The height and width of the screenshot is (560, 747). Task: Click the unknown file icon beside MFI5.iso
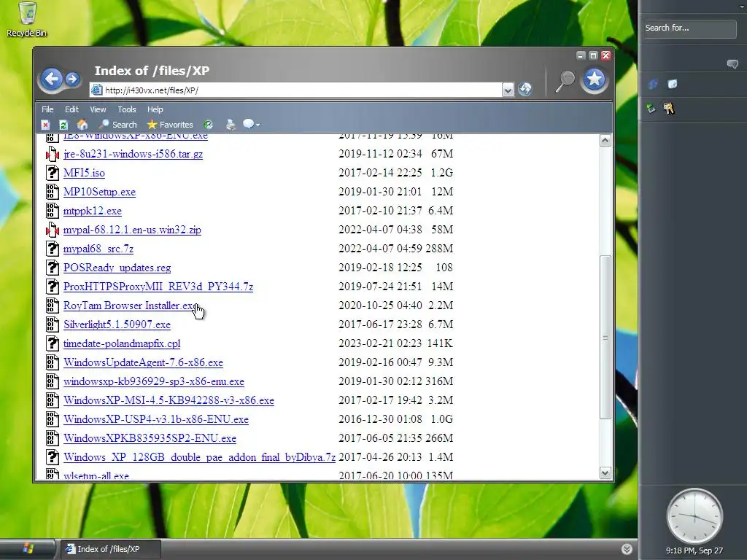[53, 173]
